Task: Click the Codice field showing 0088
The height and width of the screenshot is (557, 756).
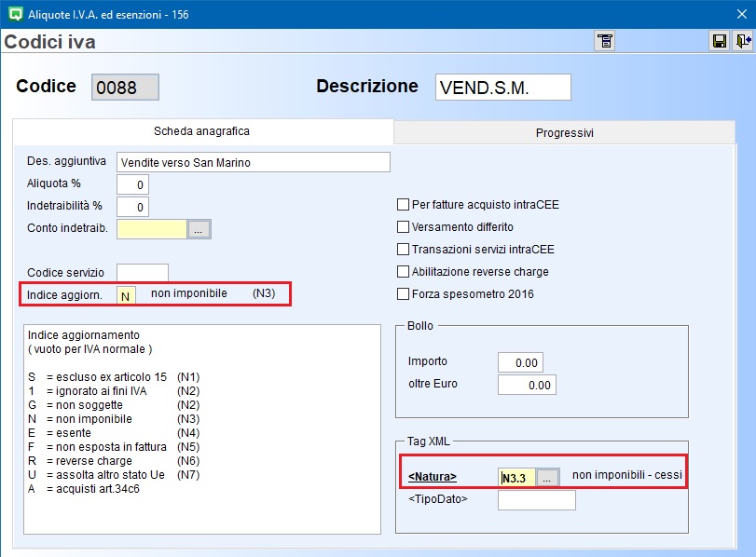Action: point(125,88)
